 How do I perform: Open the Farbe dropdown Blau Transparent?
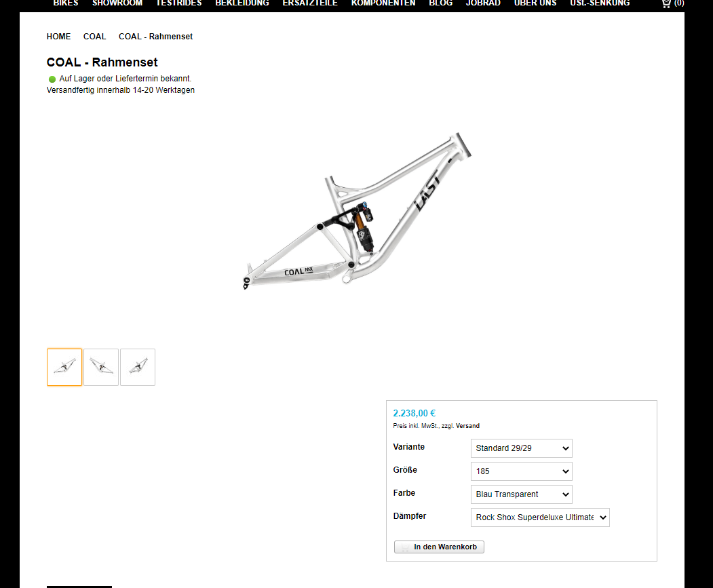522,494
